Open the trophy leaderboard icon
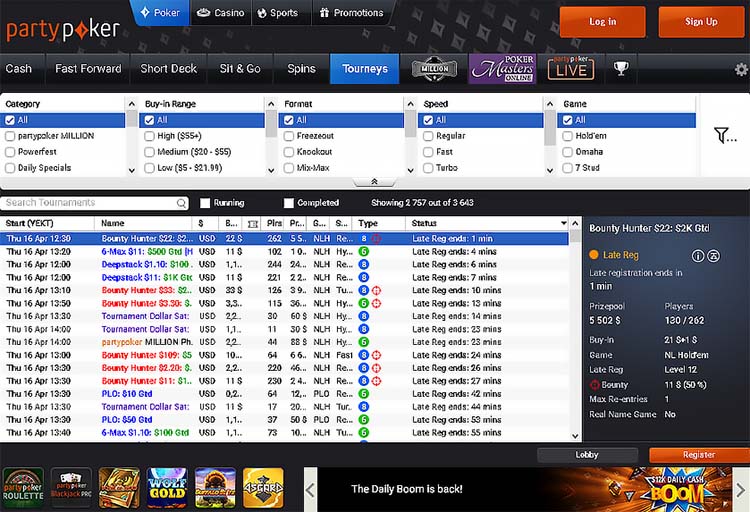750x512 pixels. click(x=621, y=68)
